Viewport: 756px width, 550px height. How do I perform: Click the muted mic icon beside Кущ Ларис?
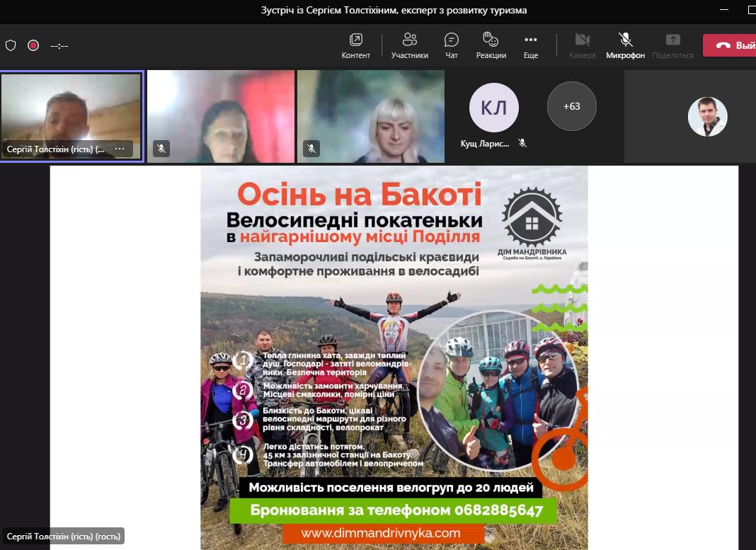tap(522, 143)
